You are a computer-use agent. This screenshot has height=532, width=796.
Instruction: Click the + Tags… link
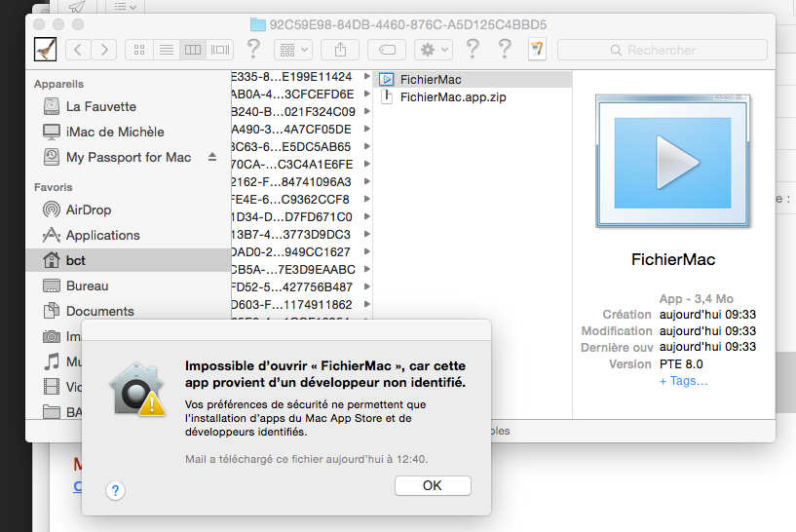tap(683, 381)
